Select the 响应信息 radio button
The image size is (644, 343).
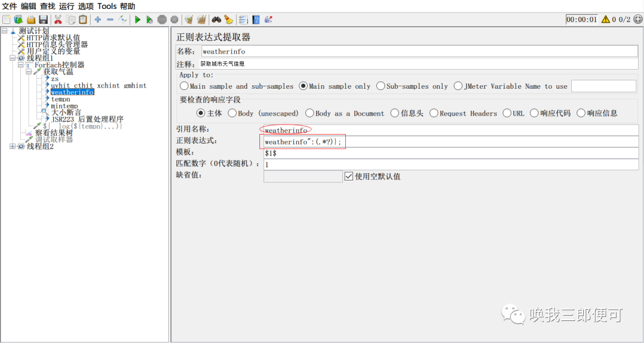tap(581, 113)
